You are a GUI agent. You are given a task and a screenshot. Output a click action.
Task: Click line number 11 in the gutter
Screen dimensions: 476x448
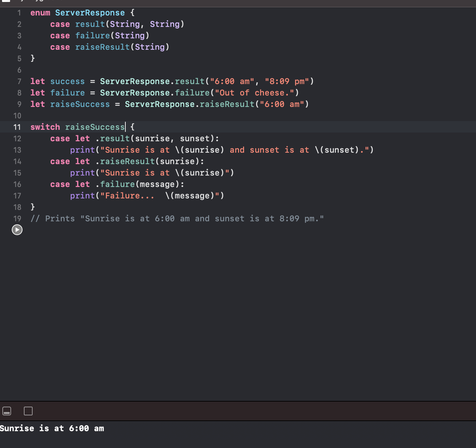17,127
